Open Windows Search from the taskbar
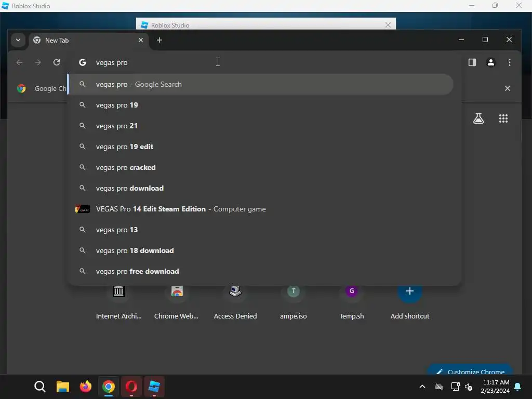Viewport: 532px width, 399px height. (x=40, y=387)
